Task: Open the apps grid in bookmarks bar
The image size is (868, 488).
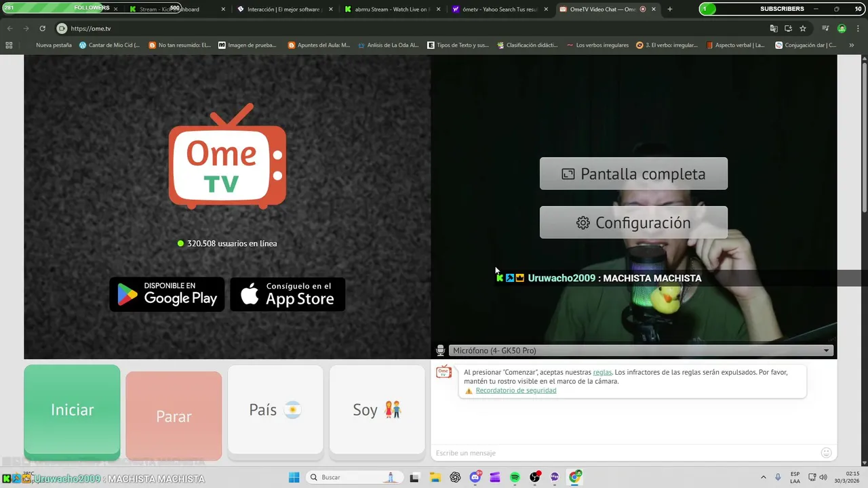Action: click(x=9, y=45)
